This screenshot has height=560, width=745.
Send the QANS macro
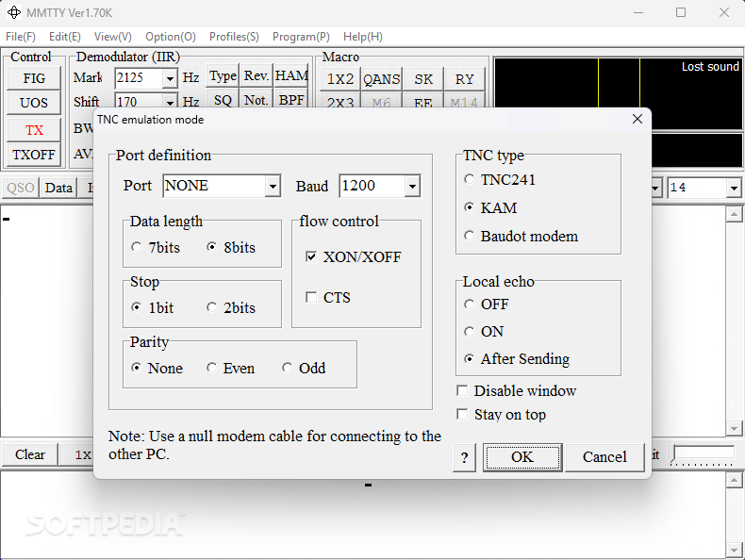click(382, 79)
